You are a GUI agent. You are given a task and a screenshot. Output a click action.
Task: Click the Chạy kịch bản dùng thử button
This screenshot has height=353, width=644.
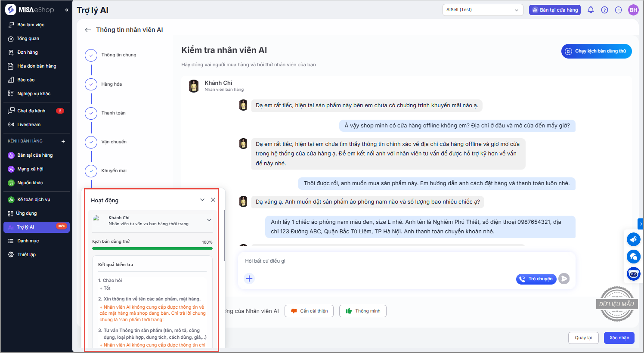tap(596, 51)
